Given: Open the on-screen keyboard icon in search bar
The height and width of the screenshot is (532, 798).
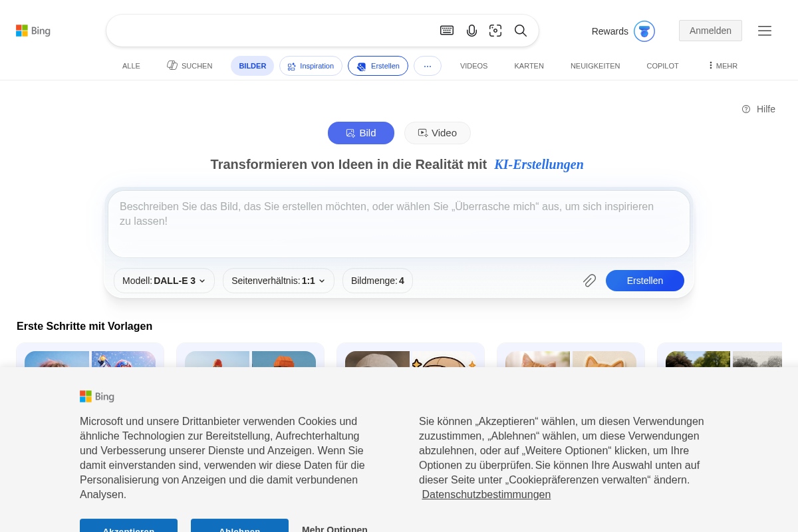Looking at the screenshot, I should tap(447, 31).
